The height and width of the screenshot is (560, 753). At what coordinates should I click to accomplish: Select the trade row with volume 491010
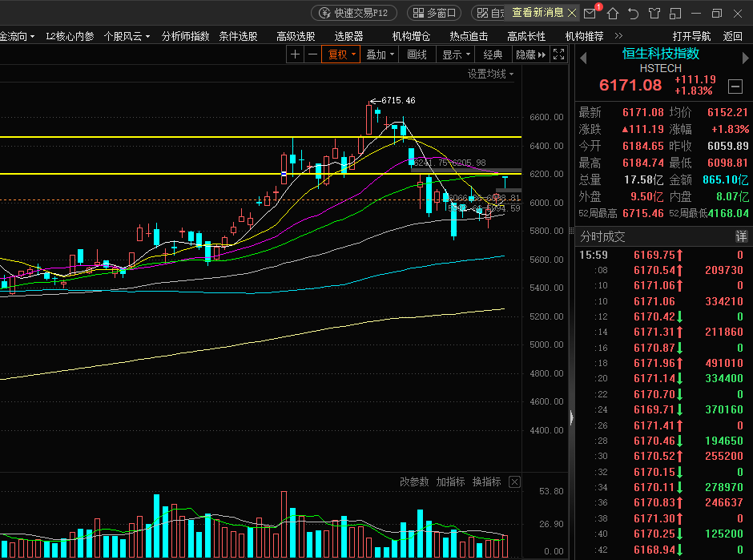click(x=662, y=363)
